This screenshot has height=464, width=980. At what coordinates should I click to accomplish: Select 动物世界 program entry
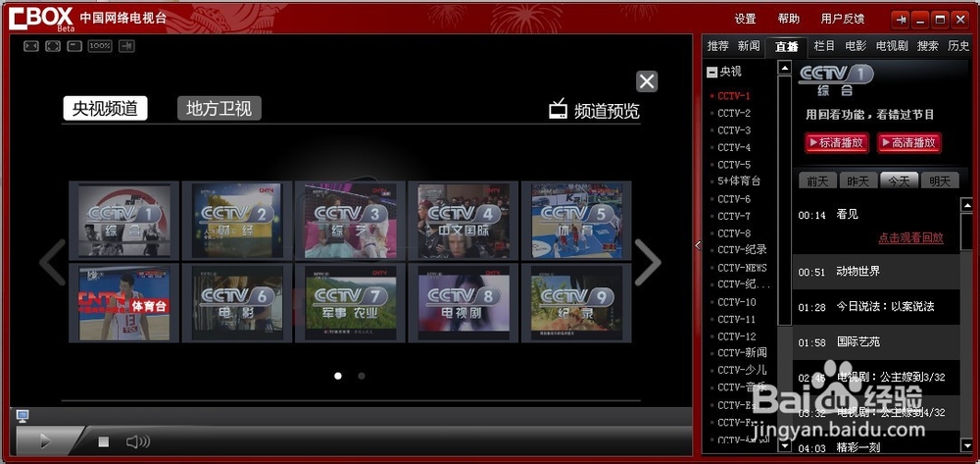coord(875,272)
